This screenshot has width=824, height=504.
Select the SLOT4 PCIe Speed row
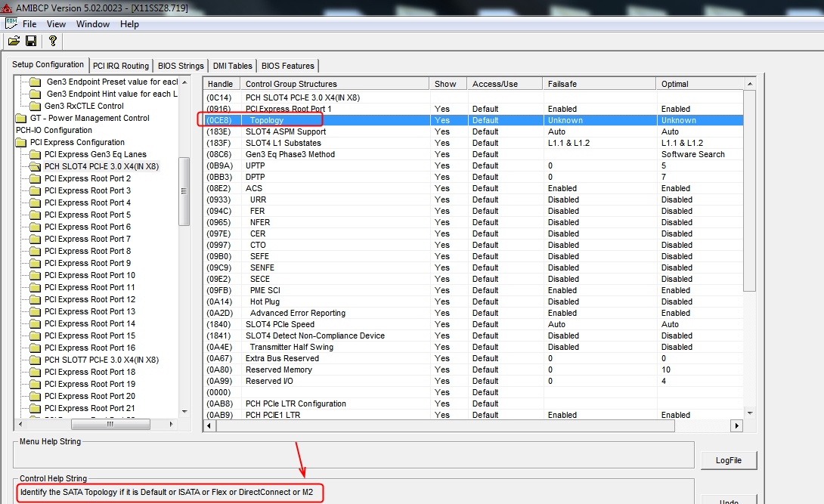pyautogui.click(x=473, y=324)
